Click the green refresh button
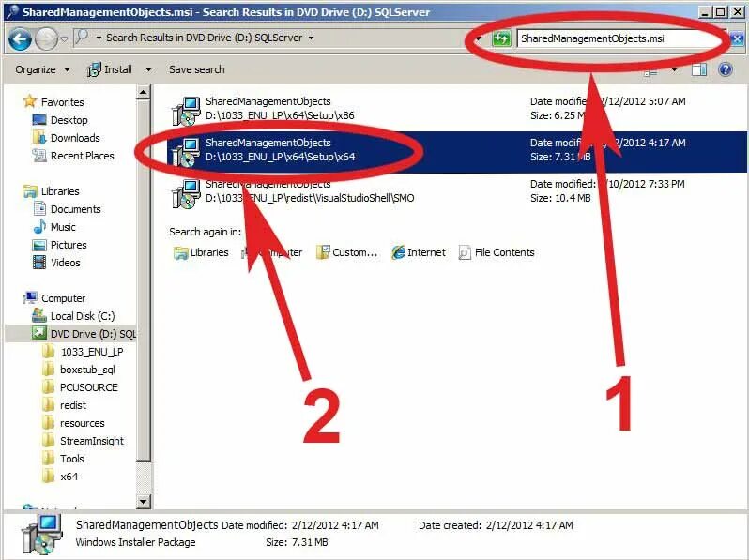This screenshot has height=560, width=749. point(501,38)
